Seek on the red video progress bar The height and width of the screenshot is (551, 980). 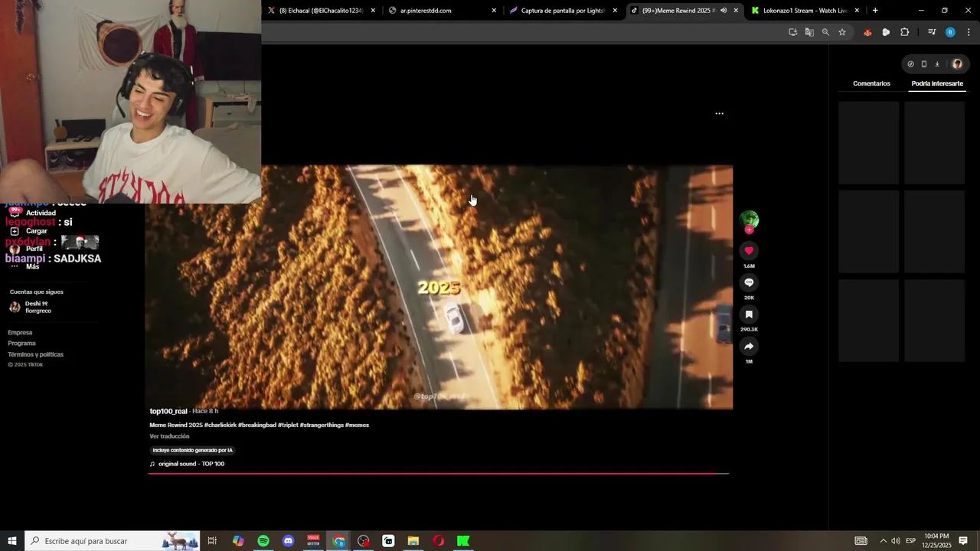[438, 474]
